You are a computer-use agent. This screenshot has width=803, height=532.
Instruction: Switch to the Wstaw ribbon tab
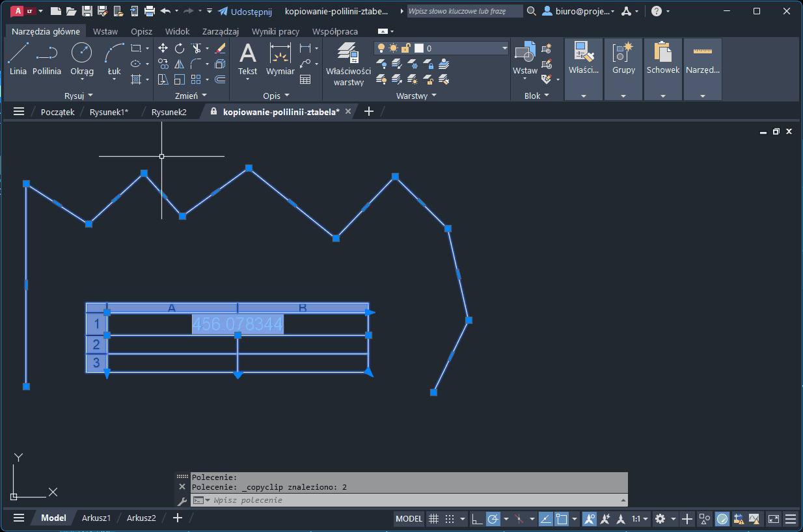point(105,31)
